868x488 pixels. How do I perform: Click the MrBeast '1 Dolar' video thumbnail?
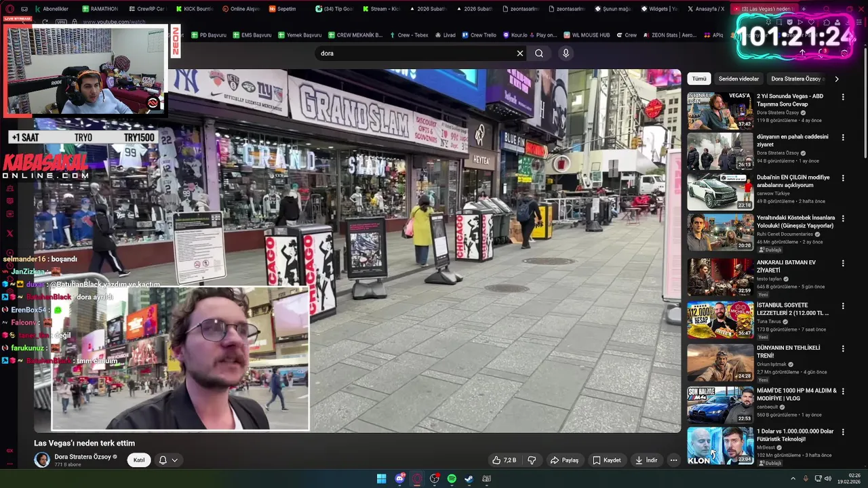click(x=720, y=445)
